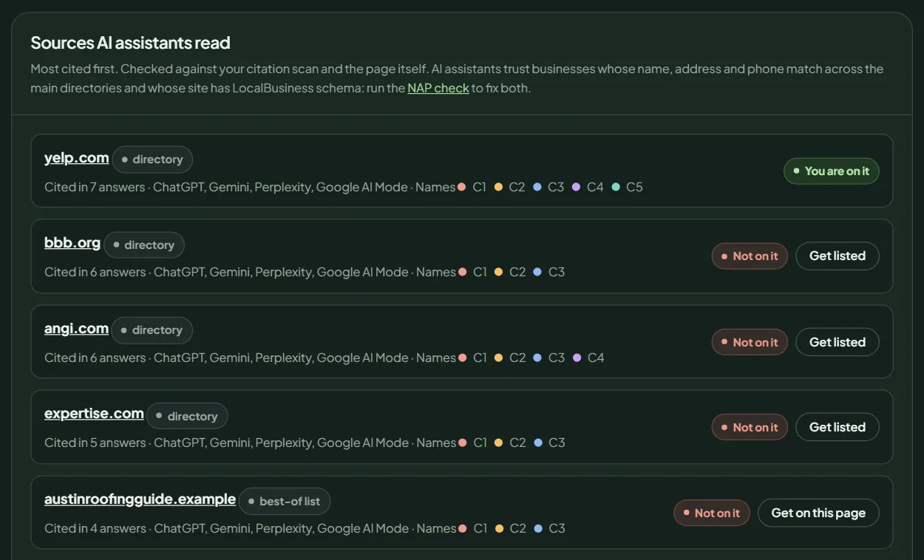Click Not on it badge for angi.com

coord(750,342)
